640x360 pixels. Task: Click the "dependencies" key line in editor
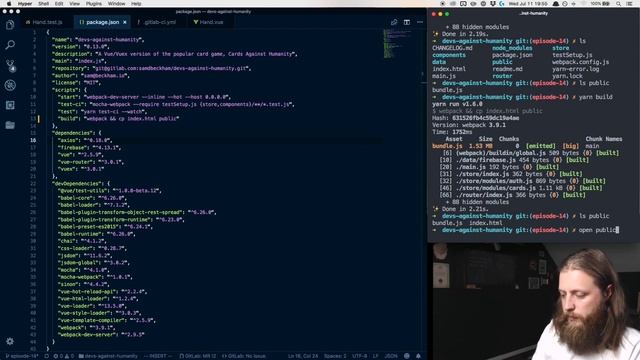coord(76,133)
